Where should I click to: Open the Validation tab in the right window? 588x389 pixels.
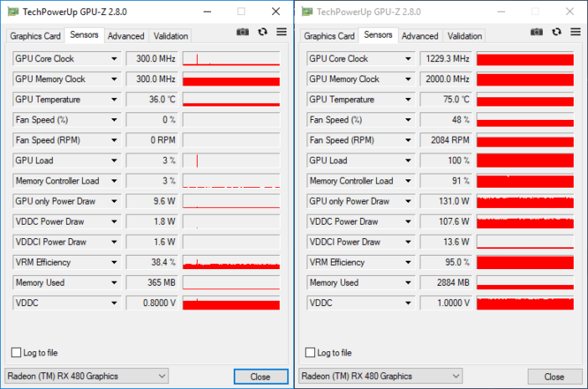click(x=465, y=36)
